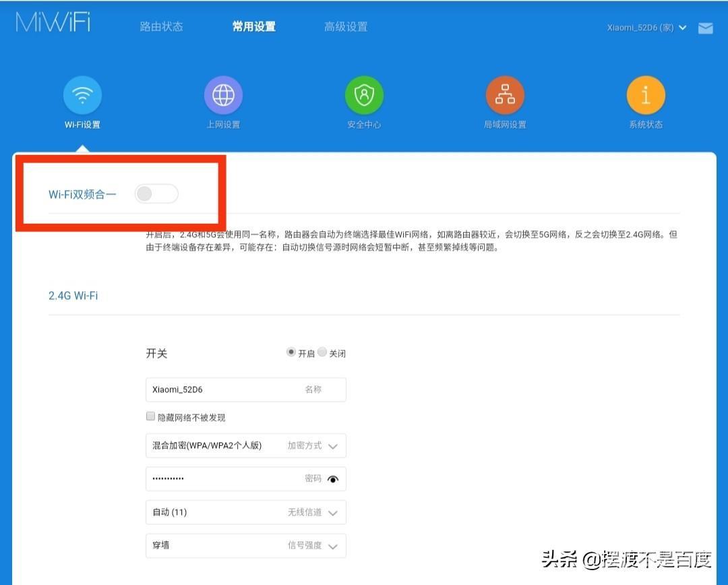Check 隐藏网络不被发现 checkbox
The height and width of the screenshot is (585, 728).
[x=151, y=417]
